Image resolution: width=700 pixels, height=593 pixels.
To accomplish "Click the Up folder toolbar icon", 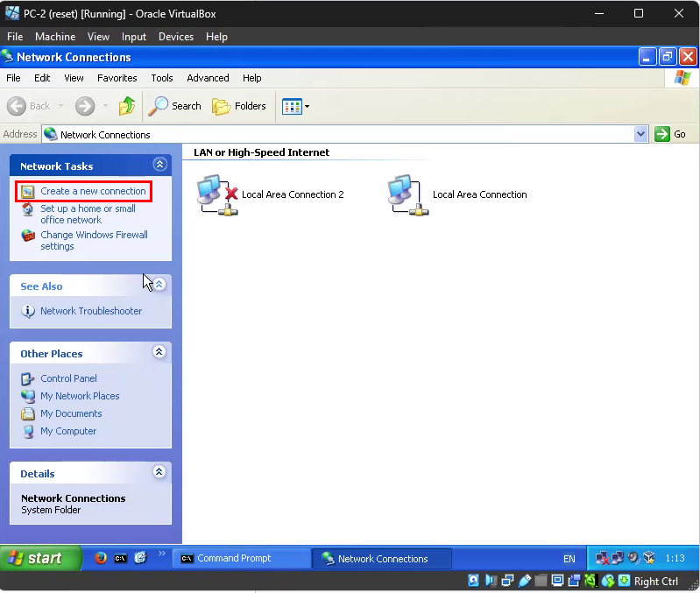I will point(127,106).
